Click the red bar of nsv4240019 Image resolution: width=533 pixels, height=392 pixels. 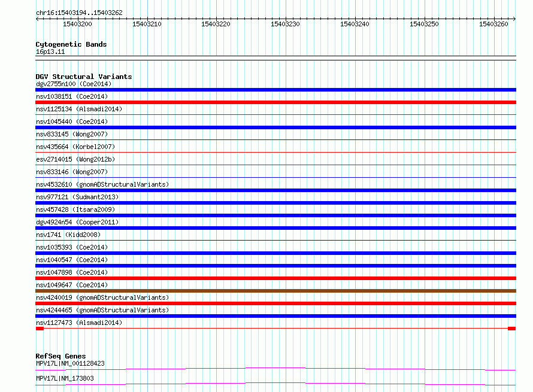(x=275, y=303)
